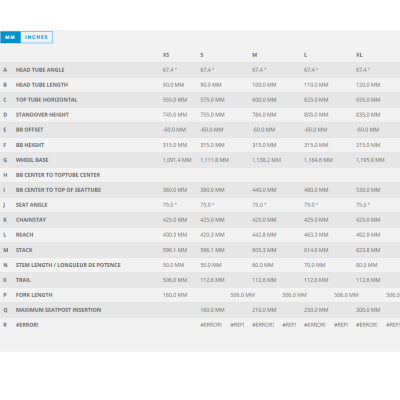Click L stem length 70.0 MM
The height and width of the screenshot is (400, 400).
(x=315, y=265)
